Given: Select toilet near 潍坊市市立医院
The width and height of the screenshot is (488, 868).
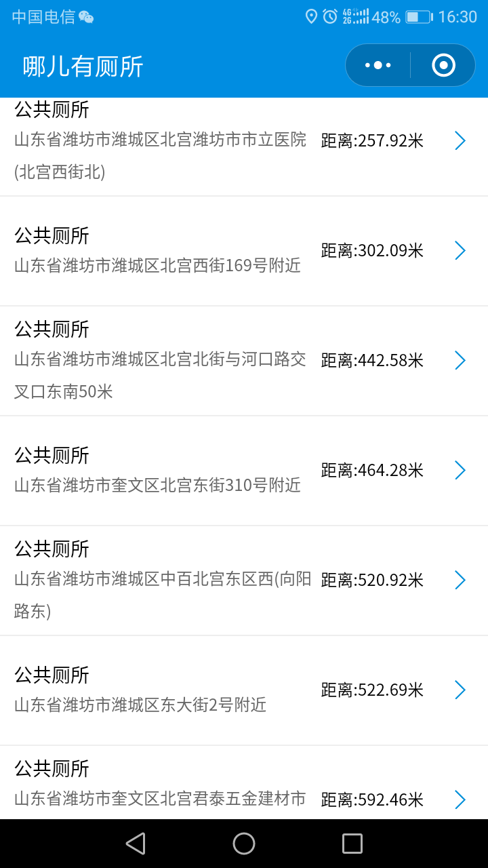Looking at the screenshot, I should point(244,147).
